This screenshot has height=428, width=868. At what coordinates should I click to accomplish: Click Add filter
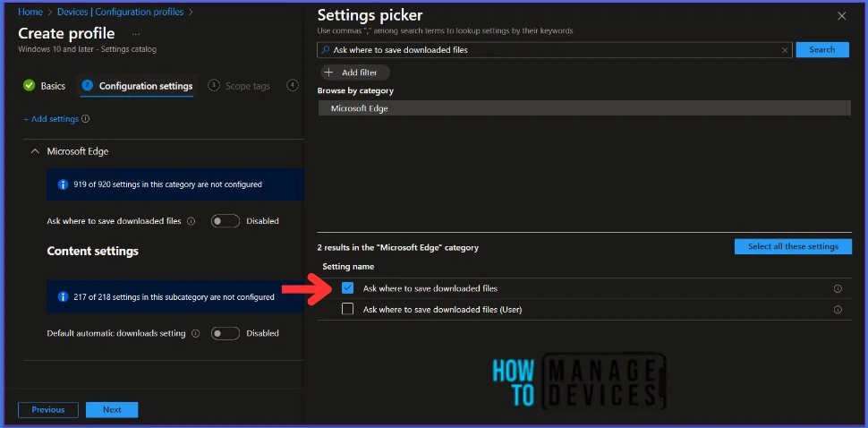355,73
